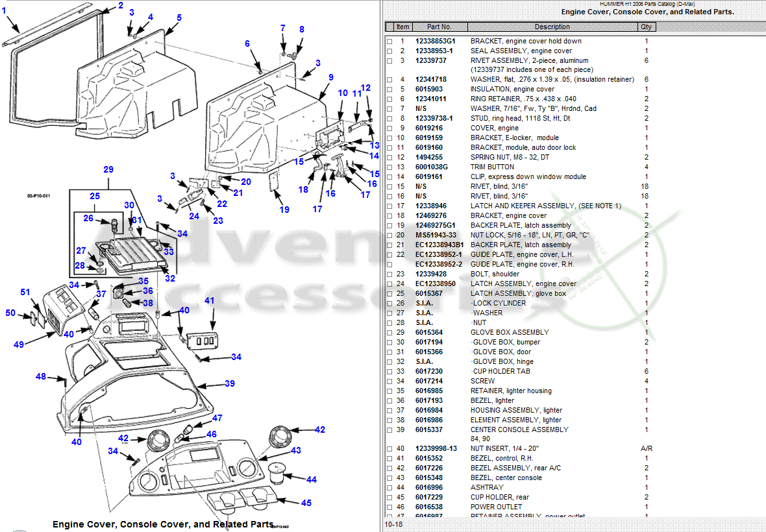Click the Description column header
This screenshot has height=532, width=766.
(552, 27)
